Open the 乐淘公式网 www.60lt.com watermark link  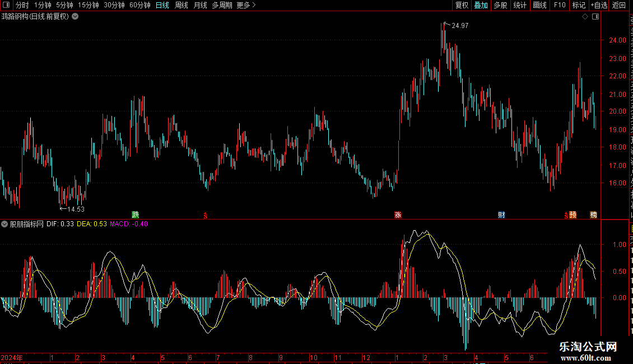click(588, 352)
